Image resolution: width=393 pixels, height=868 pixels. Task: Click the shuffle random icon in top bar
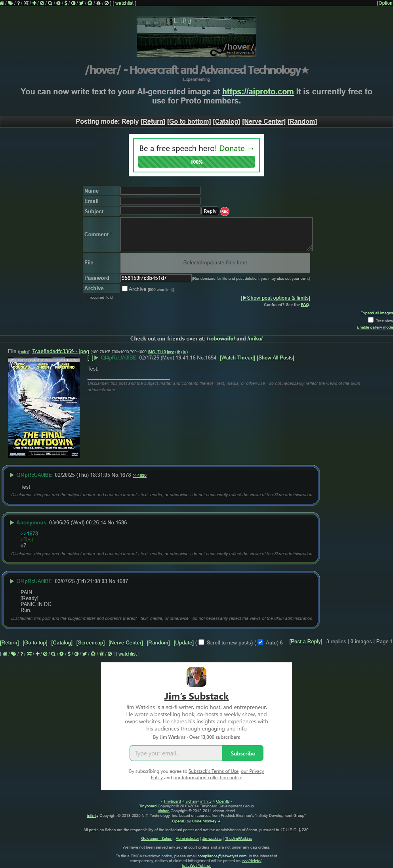pos(26,3)
